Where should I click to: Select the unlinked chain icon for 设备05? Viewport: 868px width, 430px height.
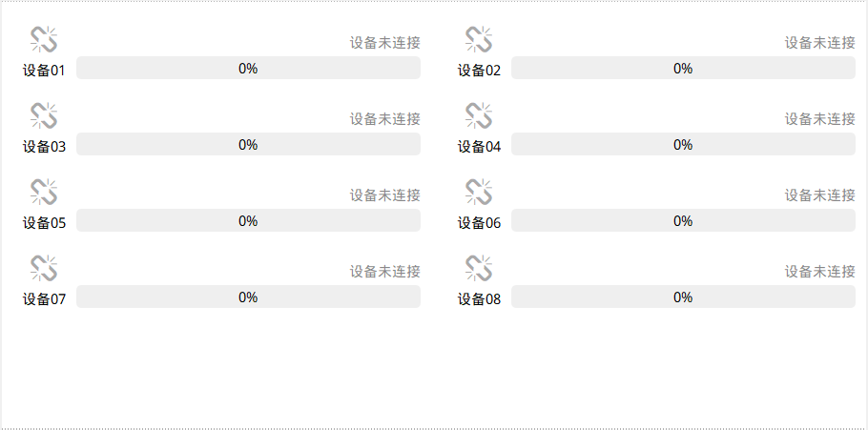[44, 192]
